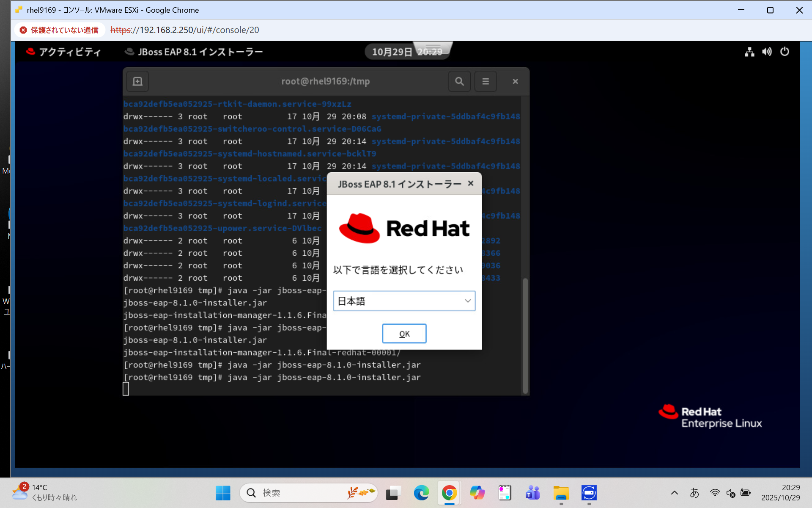
Task: Click the Microsoft Teams taskbar icon
Action: pos(532,493)
